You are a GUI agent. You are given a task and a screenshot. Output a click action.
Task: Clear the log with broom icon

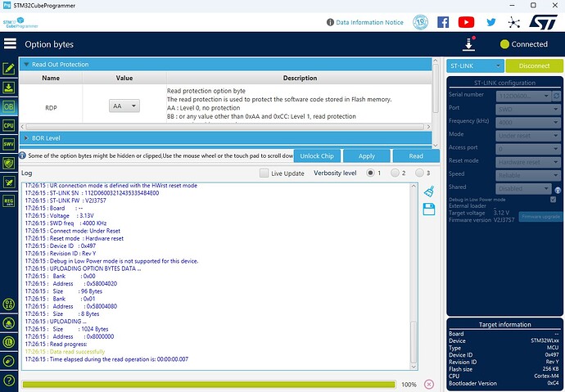429,191
